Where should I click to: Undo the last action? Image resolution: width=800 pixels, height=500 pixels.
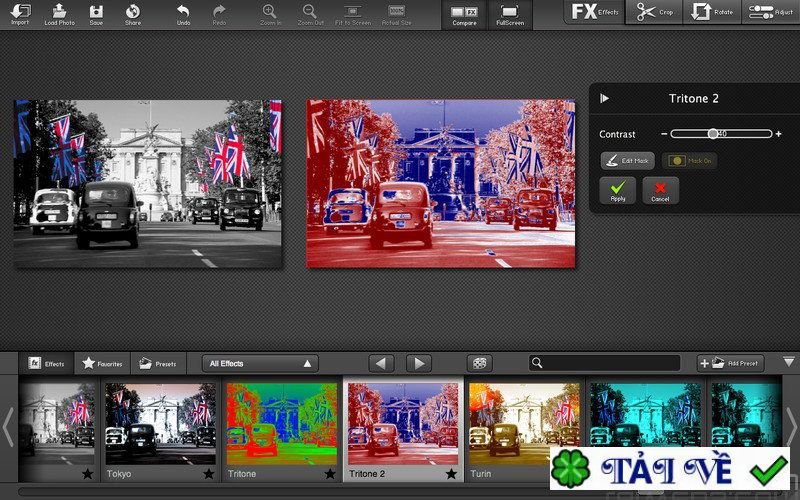183,13
